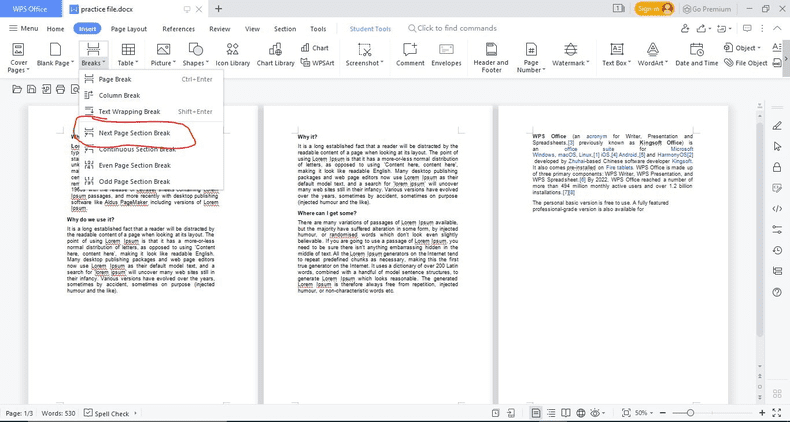Screen dimensions: 790x422
Task: Open Header and Footer editing
Action: [x=491, y=57]
